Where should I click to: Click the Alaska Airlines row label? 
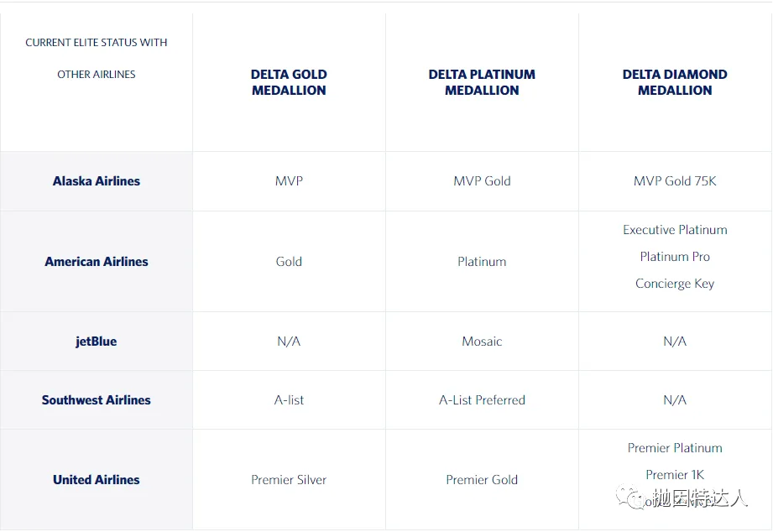[x=97, y=181]
